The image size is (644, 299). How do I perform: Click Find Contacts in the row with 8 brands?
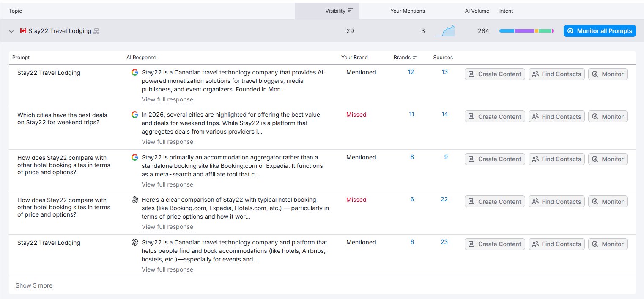click(556, 159)
